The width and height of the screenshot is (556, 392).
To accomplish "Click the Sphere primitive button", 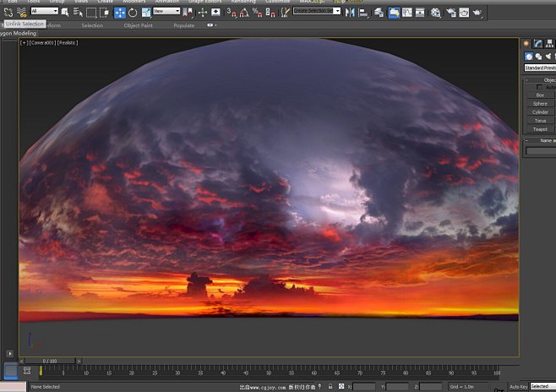I will (541, 104).
